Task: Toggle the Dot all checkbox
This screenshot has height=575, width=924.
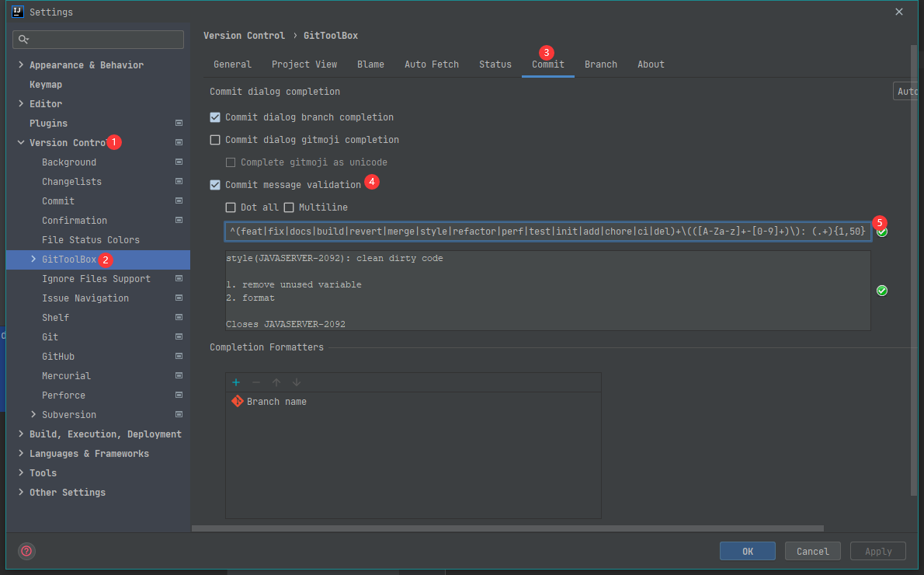Action: click(x=231, y=207)
